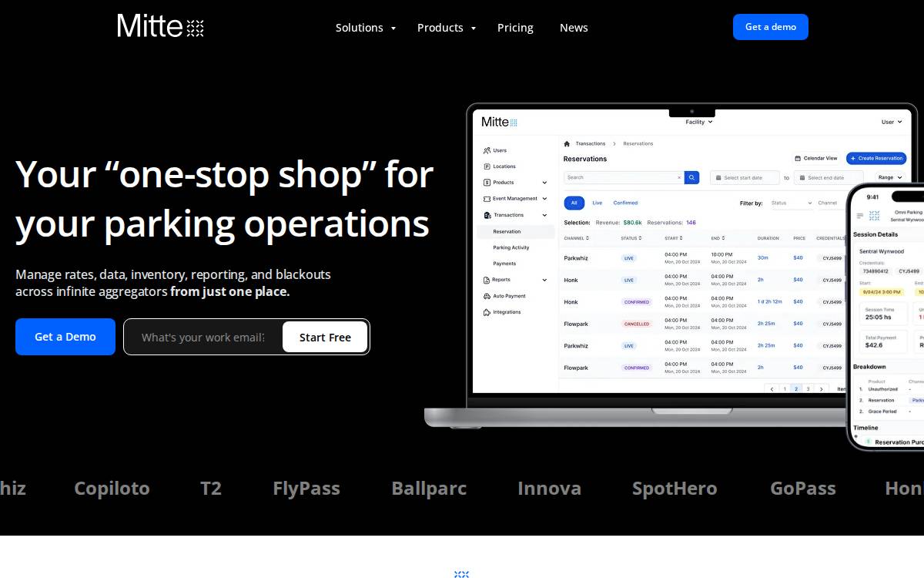Go to page 1 in the pagination
The width and height of the screenshot is (924, 578).
pyautogui.click(x=785, y=389)
